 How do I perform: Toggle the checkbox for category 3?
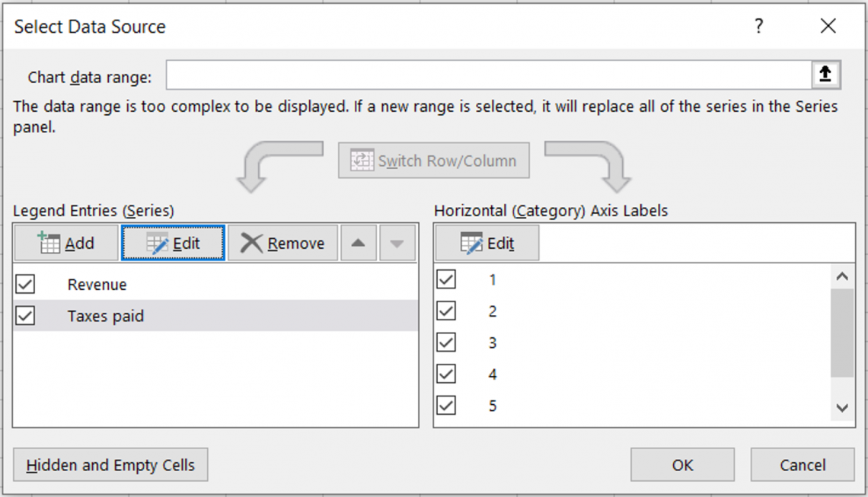coord(446,342)
